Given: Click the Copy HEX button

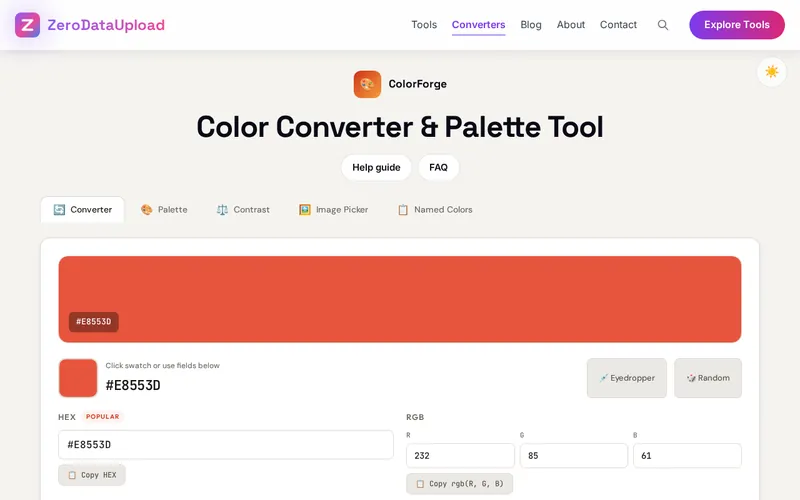Looking at the screenshot, I should tap(92, 475).
